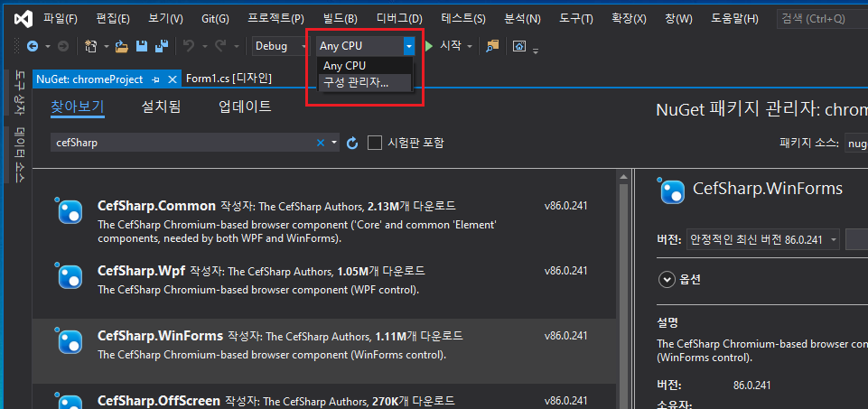This screenshot has width=868, height=409.
Task: Click the 검색 (Ctrl+Q) search box
Action: click(x=822, y=19)
